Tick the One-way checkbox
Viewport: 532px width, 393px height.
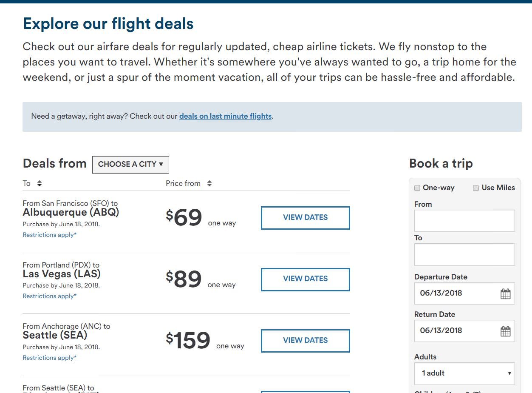(417, 188)
